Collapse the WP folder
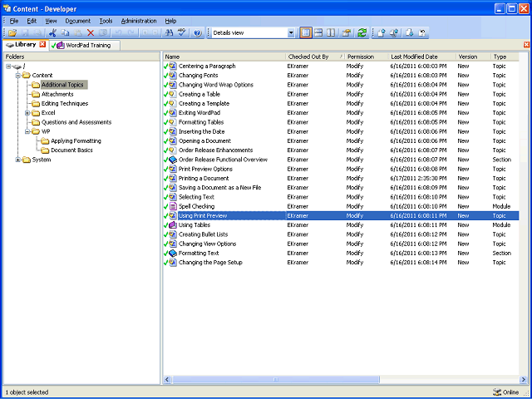Image resolution: width=532 pixels, height=399 pixels. (x=27, y=131)
